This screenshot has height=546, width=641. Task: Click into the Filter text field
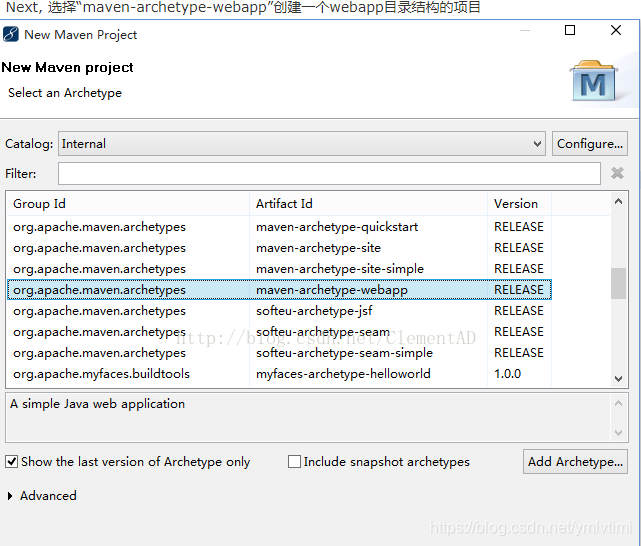pos(329,173)
